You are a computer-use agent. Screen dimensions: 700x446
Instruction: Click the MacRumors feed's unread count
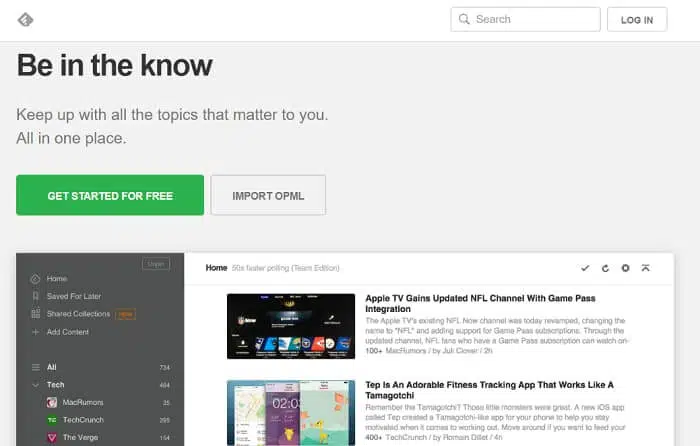[166, 403]
